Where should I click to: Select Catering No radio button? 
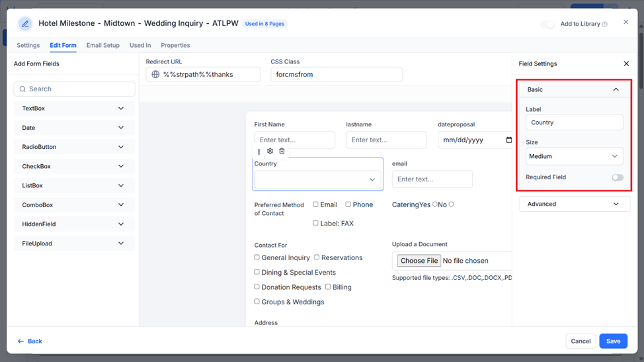[x=451, y=204]
